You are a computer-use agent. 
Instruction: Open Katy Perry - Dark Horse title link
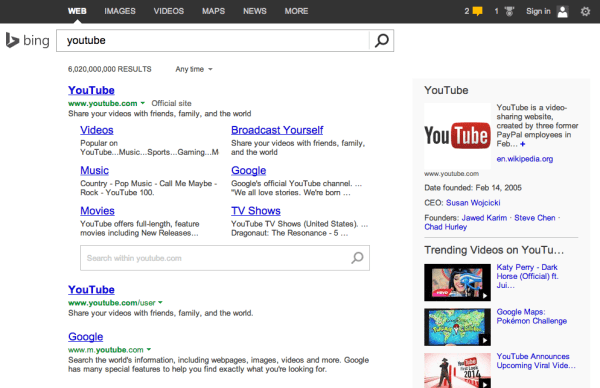527,276
